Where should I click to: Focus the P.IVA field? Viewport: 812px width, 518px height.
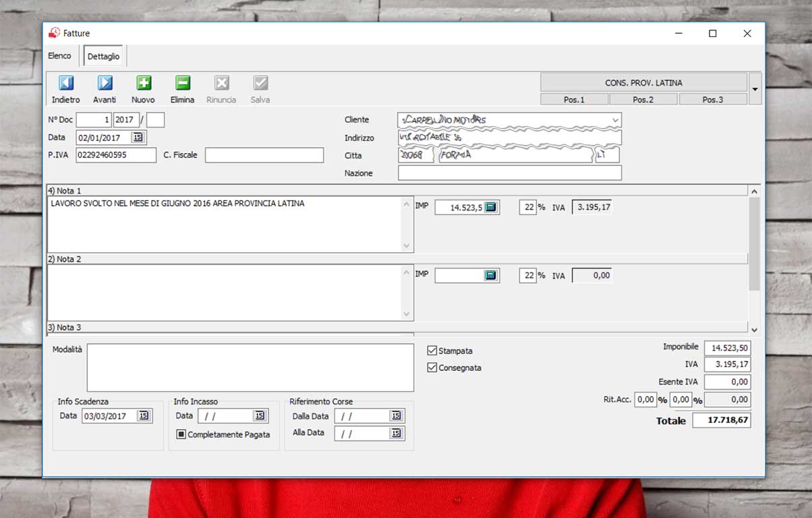click(x=116, y=155)
